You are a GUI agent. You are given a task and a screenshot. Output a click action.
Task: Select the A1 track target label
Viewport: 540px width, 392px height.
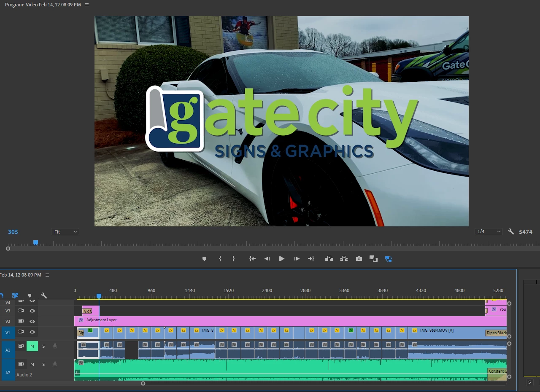(8, 350)
